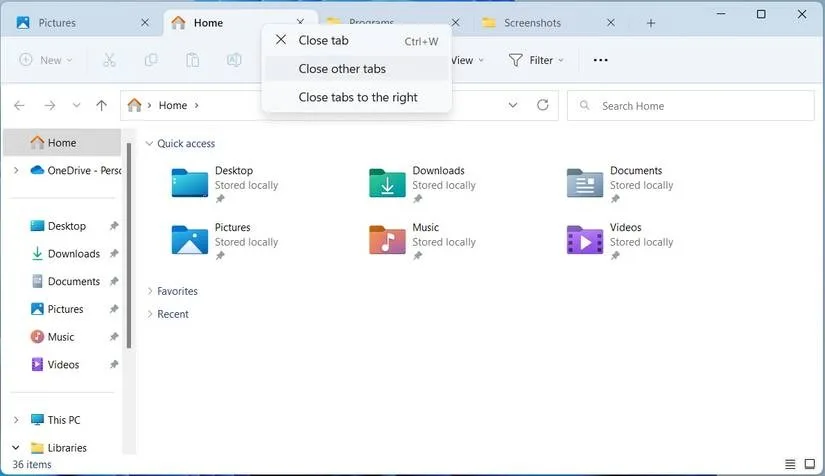Viewport: 825px width, 476px height.
Task: Collapse the Quick access section
Action: (x=149, y=143)
